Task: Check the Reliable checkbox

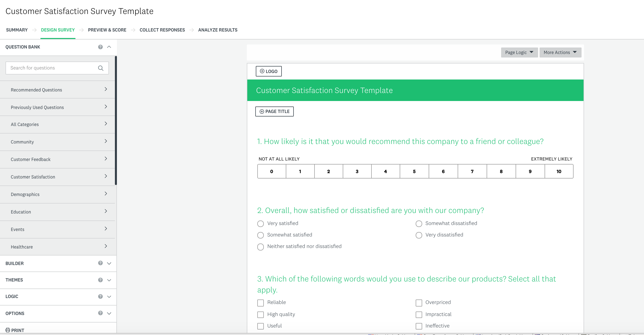Action: [261, 303]
